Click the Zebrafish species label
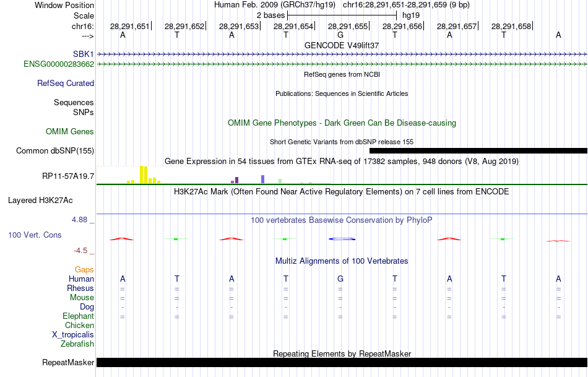This screenshot has width=588, height=377. tap(77, 344)
